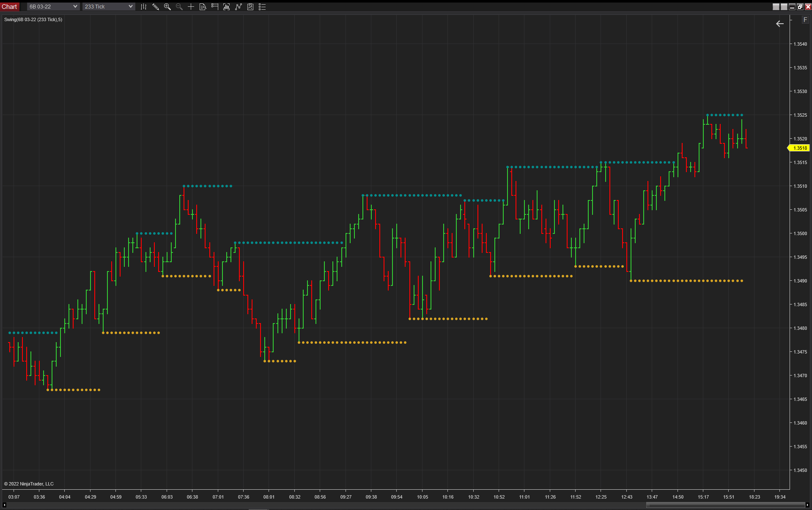
Task: Click the left arrow at chart top right
Action: pos(780,24)
